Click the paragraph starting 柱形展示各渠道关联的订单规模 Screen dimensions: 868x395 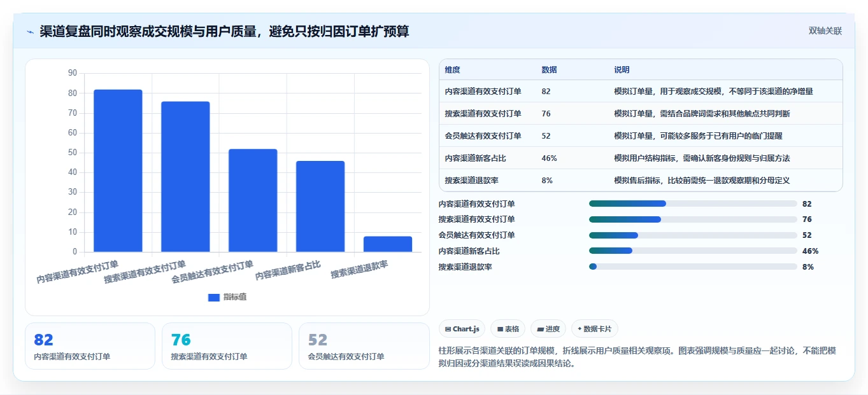(637, 357)
